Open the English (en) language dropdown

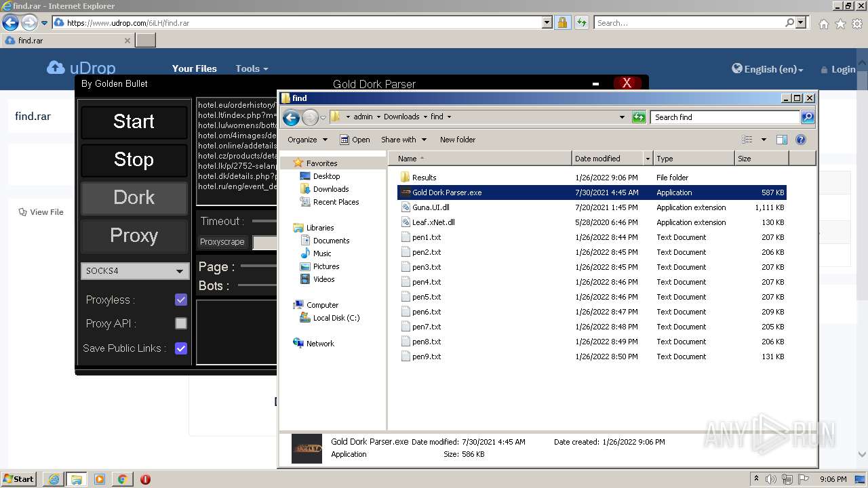(768, 69)
